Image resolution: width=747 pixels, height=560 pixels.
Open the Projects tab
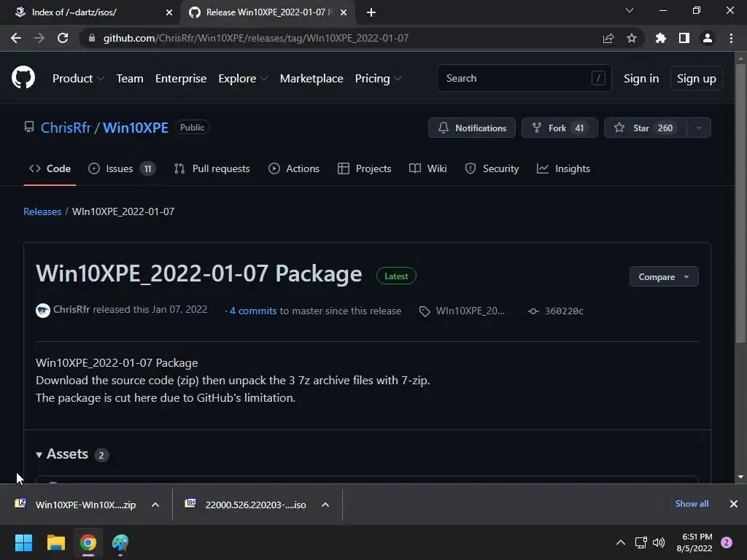(365, 168)
